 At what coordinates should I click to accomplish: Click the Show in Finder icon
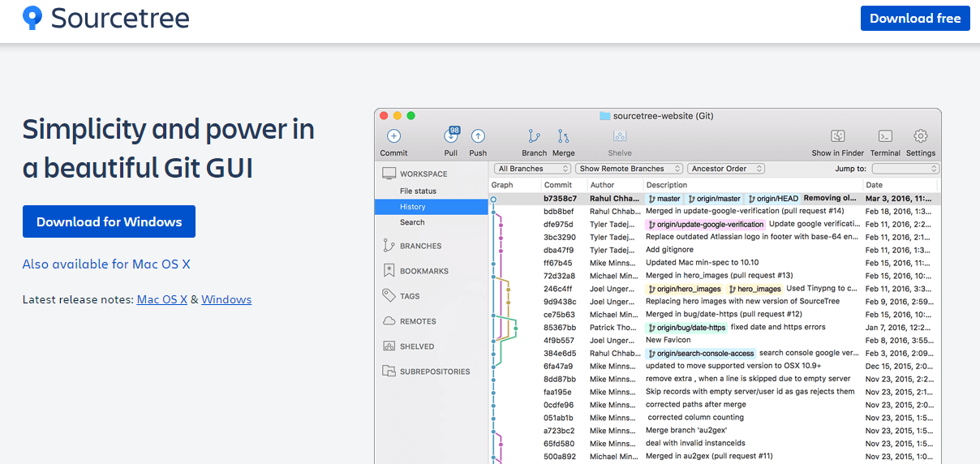pyautogui.click(x=838, y=136)
